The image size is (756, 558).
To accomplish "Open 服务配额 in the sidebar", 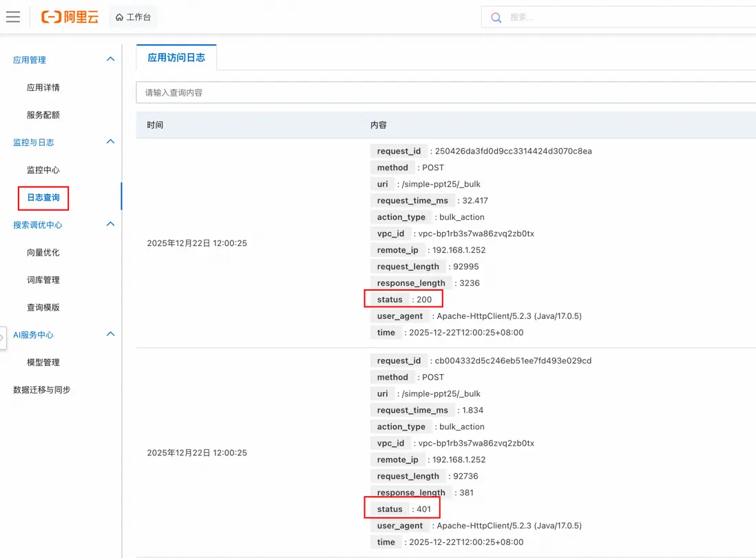I will pyautogui.click(x=43, y=115).
